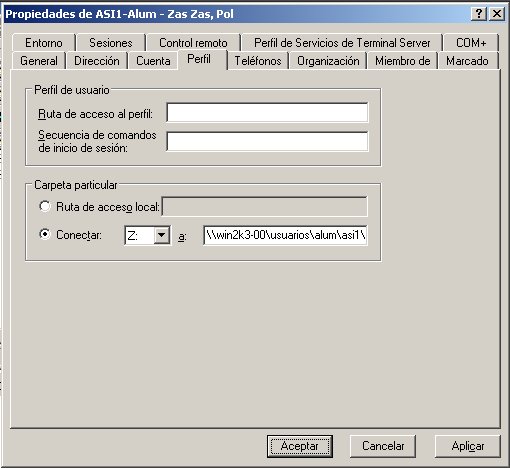The height and width of the screenshot is (468, 510).
Task: Click the disabled local path text field
Action: (x=265, y=207)
